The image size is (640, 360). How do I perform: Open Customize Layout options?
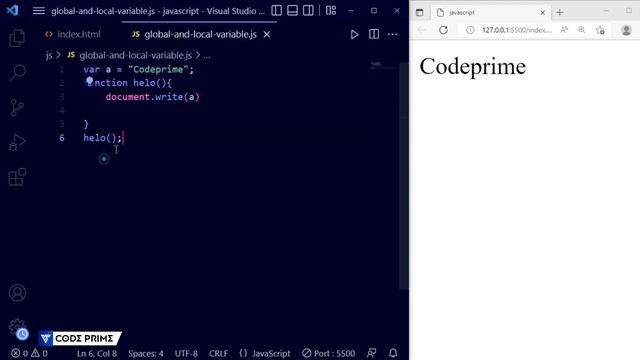click(x=331, y=11)
